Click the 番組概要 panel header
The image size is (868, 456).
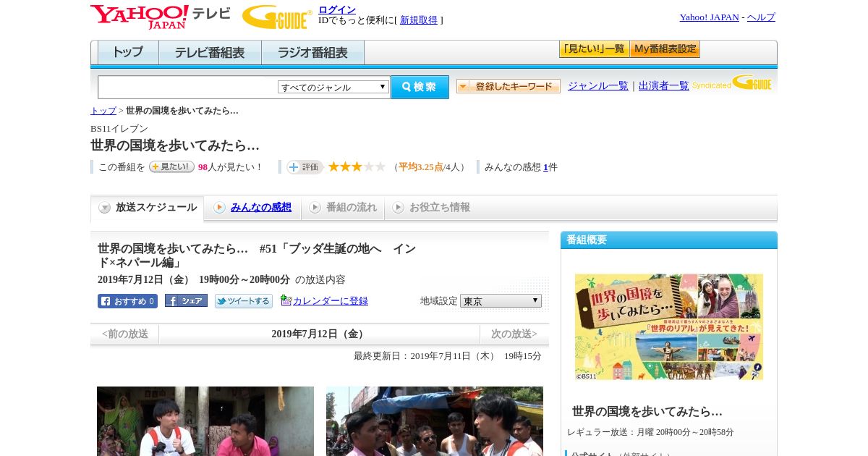pos(669,240)
